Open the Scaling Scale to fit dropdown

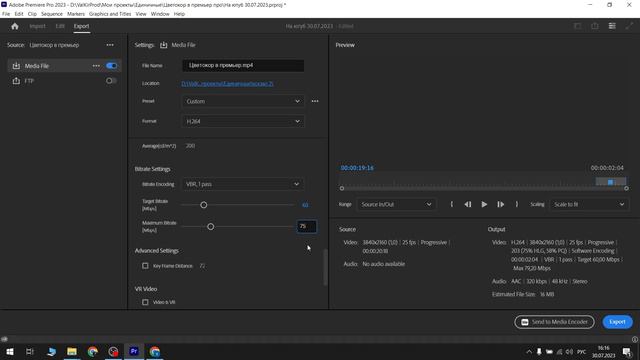pyautogui.click(x=589, y=204)
